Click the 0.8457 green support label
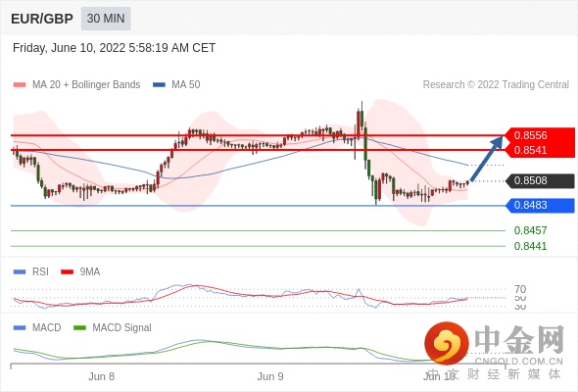Viewport: 578px width, 392px height. [530, 230]
